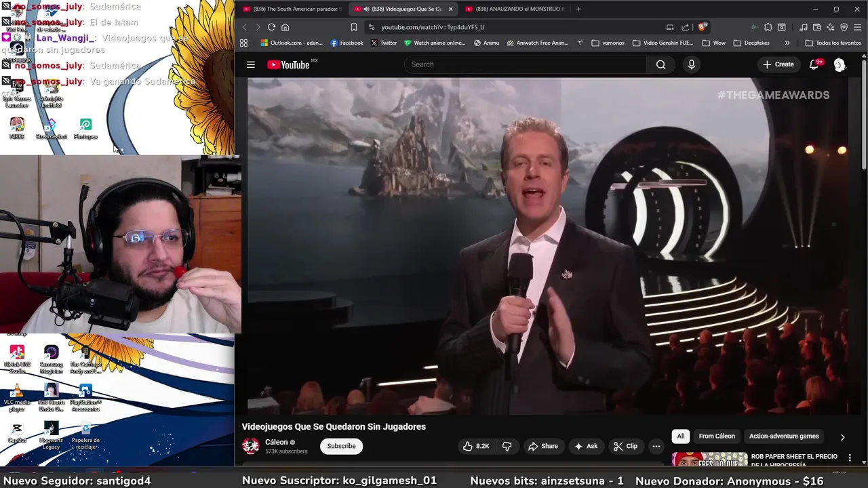Image resolution: width=868 pixels, height=488 pixels.
Task: Go back with the browser back arrow
Action: coord(245,27)
